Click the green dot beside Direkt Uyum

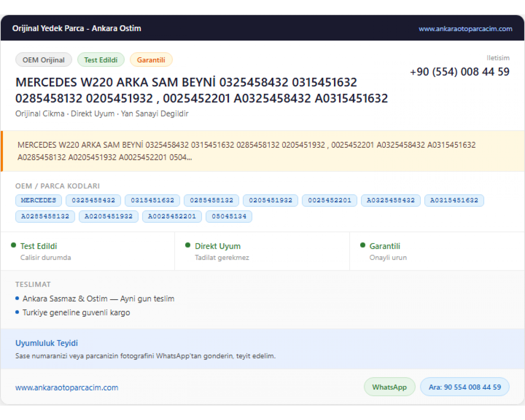(188, 245)
